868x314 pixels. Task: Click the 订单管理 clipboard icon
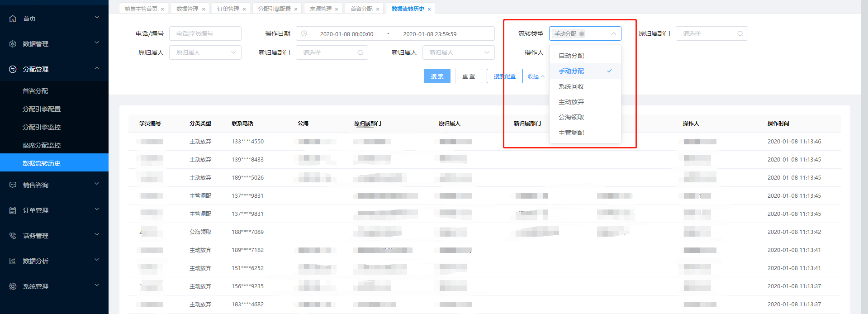tap(13, 210)
